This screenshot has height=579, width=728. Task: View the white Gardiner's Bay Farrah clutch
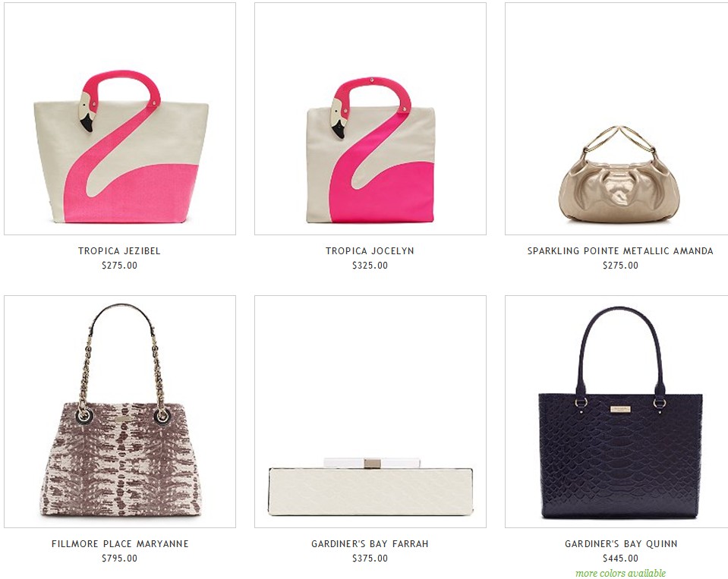(x=370, y=411)
